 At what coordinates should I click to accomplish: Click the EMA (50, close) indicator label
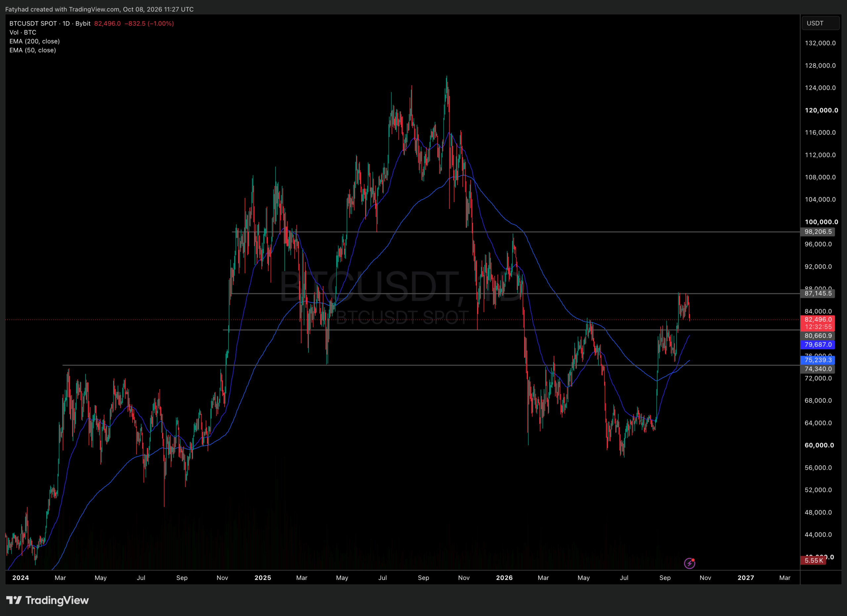(x=32, y=50)
